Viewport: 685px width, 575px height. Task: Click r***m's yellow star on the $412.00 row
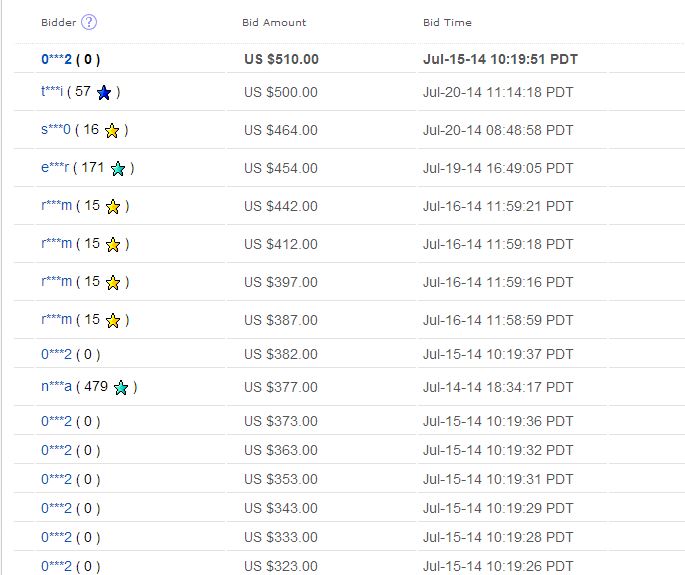(113, 245)
